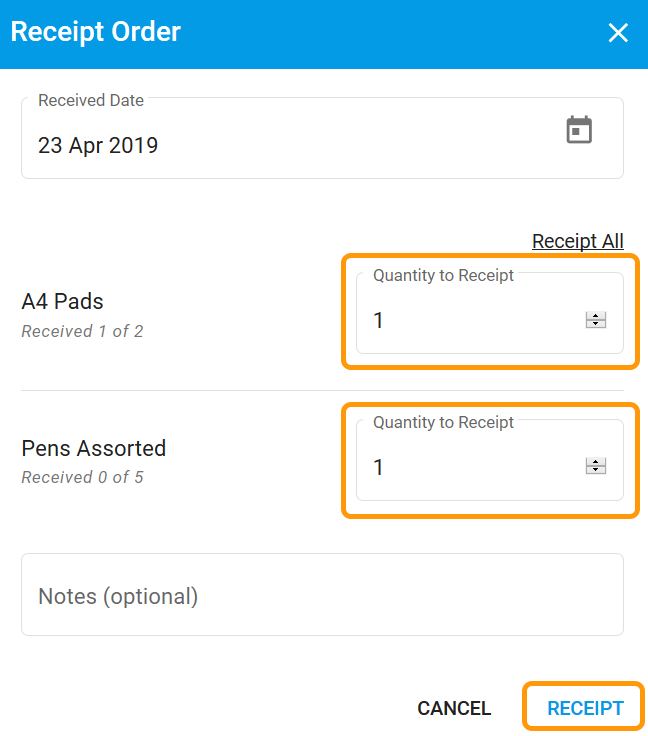Cancel the receipt order
The image size is (648, 736).
[x=454, y=708]
